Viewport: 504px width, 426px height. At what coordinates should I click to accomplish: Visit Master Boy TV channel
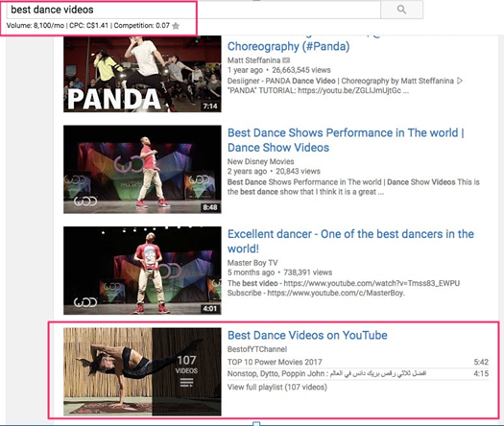pyautogui.click(x=252, y=263)
